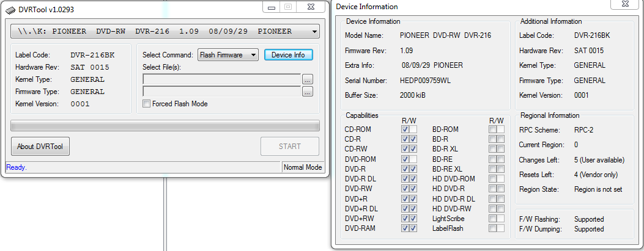This screenshot has width=644, height=251.
Task: Click the BD-RE XL capability label
Action: (x=447, y=169)
